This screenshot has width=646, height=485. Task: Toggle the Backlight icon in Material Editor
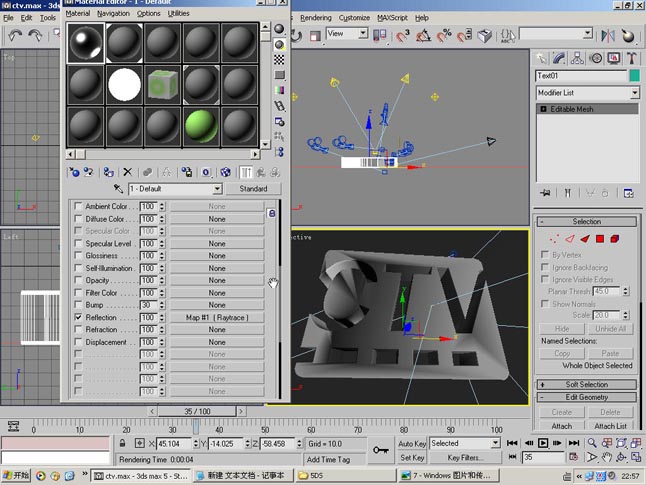279,45
